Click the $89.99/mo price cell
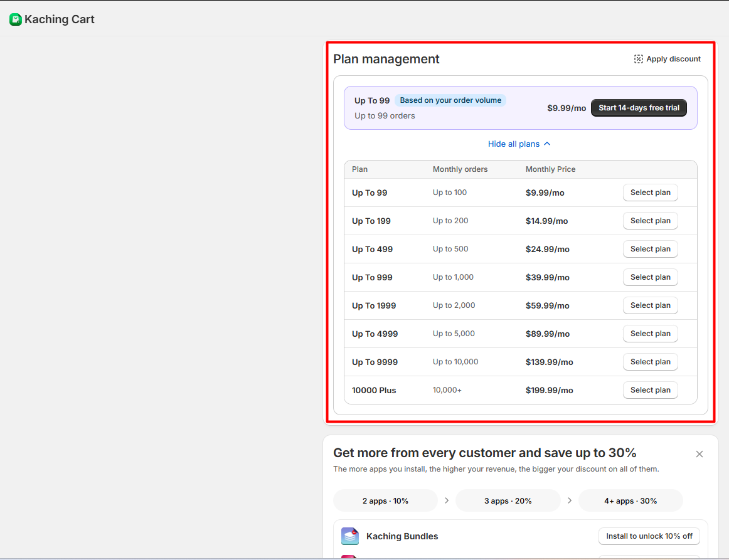 548,334
